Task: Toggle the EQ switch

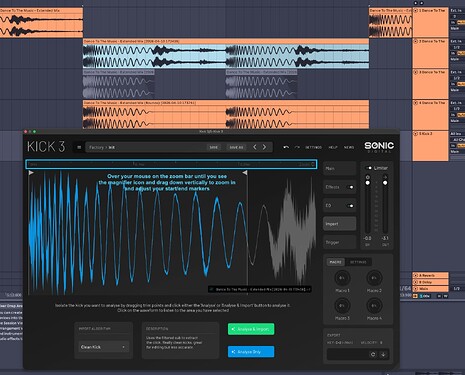Action: pos(350,206)
